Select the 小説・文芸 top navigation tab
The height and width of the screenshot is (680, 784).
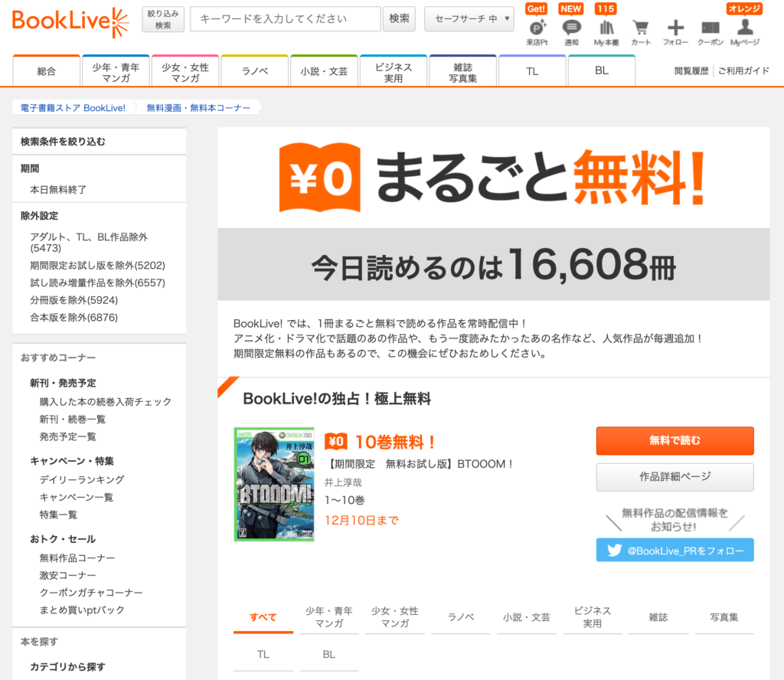(324, 71)
